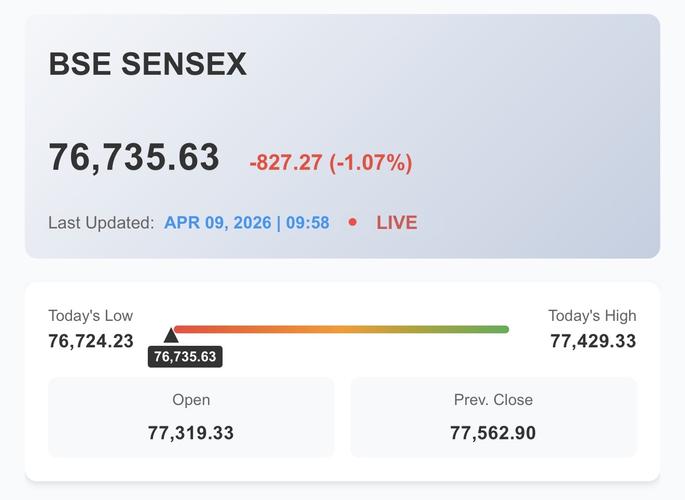Image resolution: width=685 pixels, height=500 pixels.
Task: Click the Prev. Close value 77,562.90
Action: 493,433
